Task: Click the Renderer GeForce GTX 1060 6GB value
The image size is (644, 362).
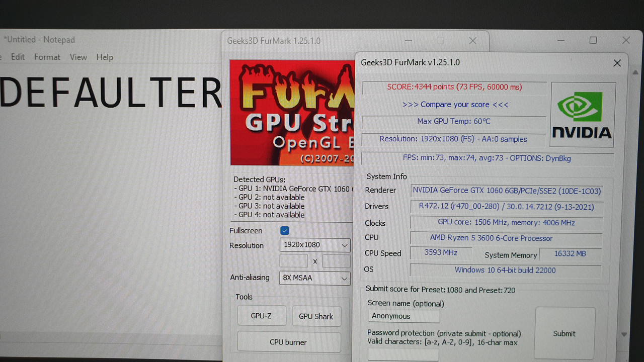Action: [x=507, y=191]
